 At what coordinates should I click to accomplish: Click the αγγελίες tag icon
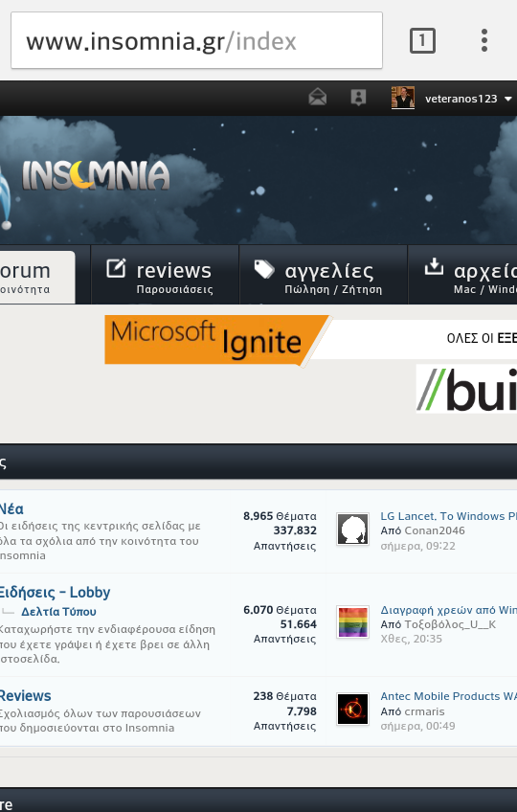264,269
